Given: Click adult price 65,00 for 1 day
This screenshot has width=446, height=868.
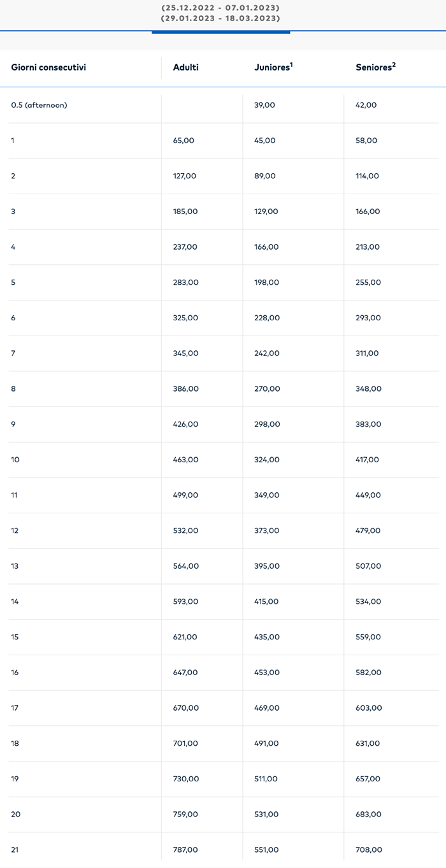Looking at the screenshot, I should point(183,141).
